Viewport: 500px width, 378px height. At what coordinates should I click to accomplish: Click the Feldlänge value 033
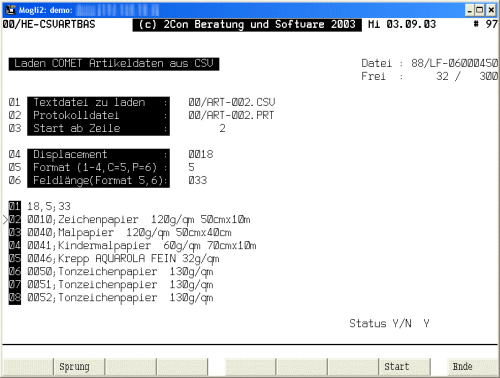[198, 180]
